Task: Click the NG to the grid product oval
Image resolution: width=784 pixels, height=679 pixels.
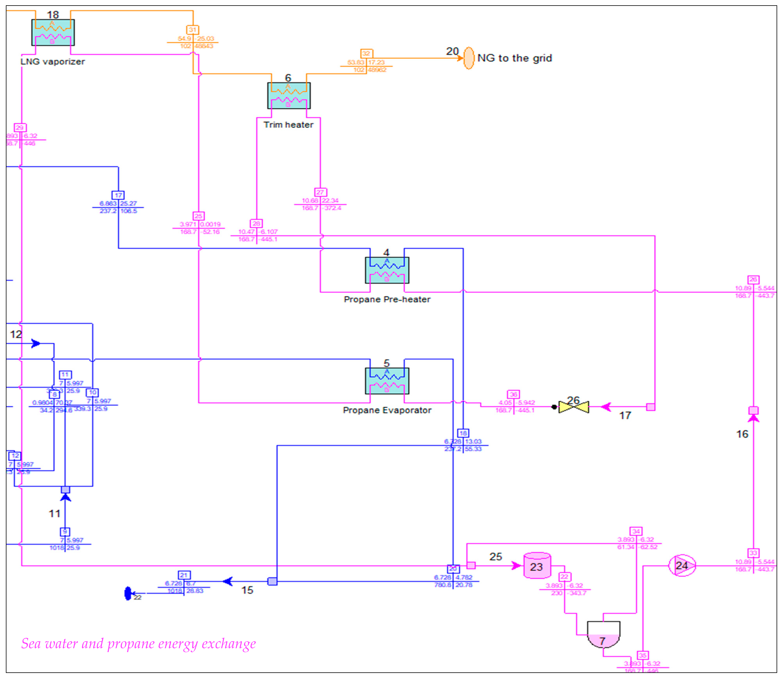Action: (x=469, y=58)
